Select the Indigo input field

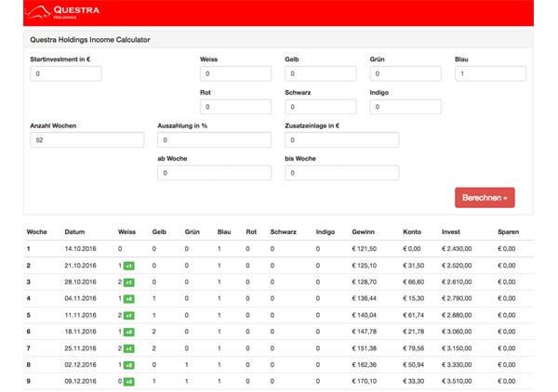(405, 107)
